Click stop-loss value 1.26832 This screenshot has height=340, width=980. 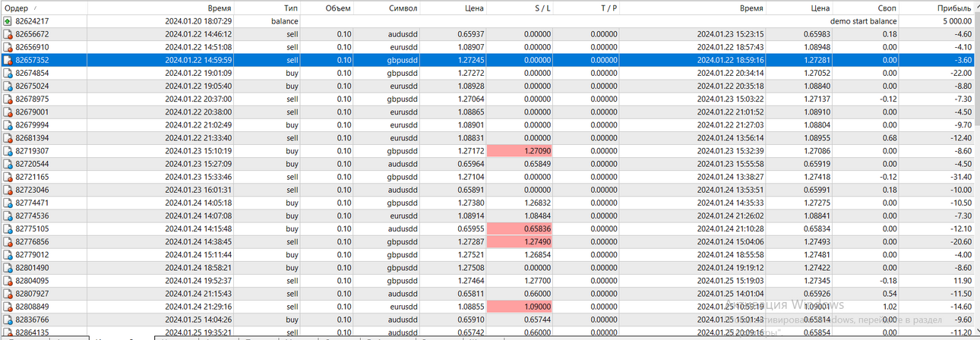[536, 203]
